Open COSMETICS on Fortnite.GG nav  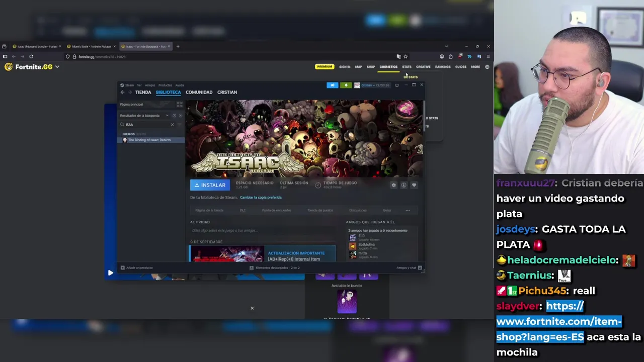388,67
